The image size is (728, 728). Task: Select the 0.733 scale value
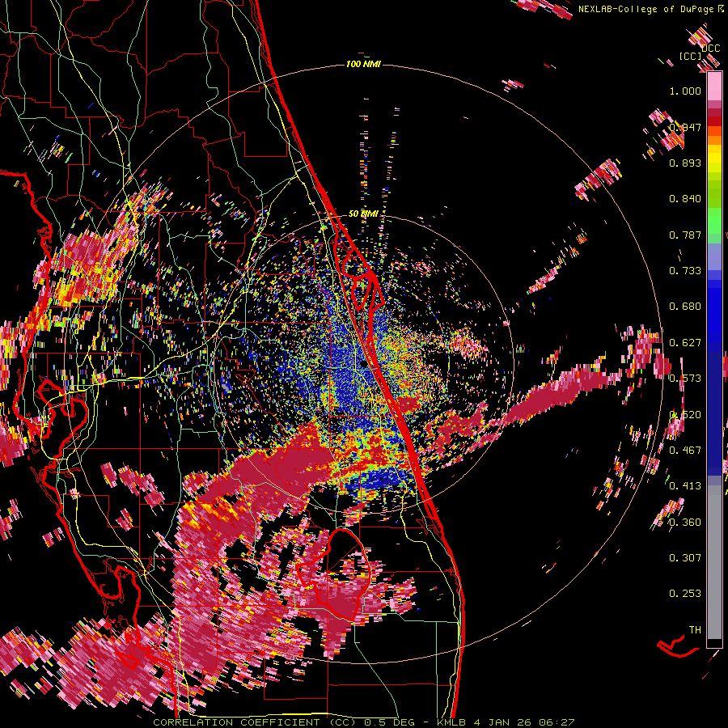pyautogui.click(x=685, y=271)
